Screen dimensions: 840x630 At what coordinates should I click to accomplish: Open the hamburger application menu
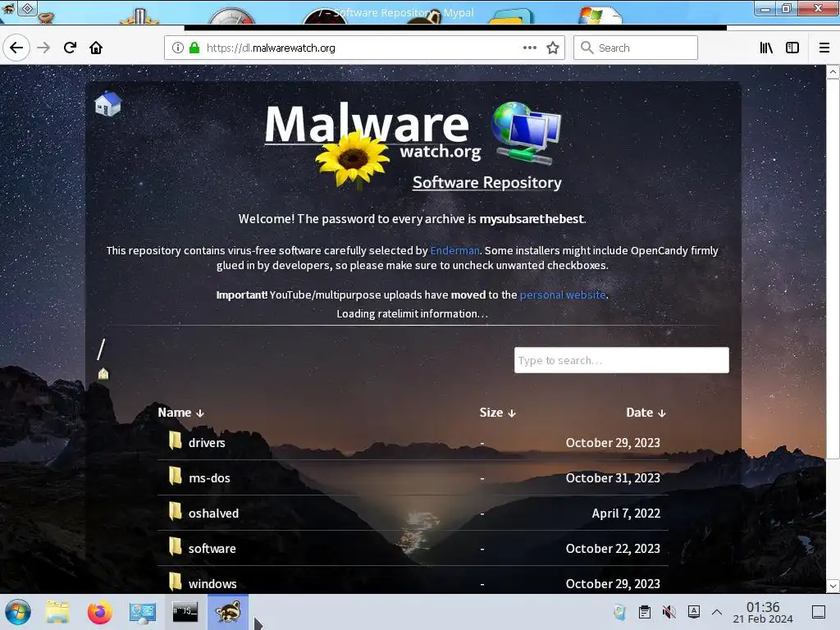824,48
